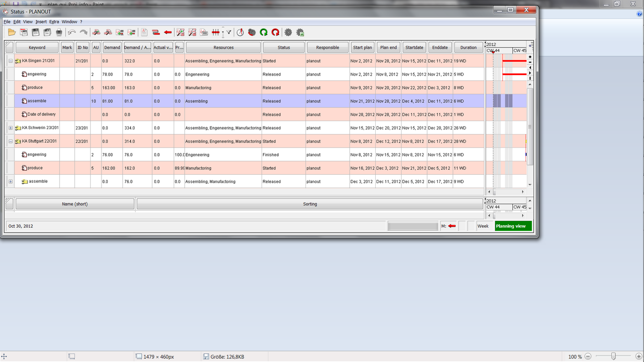The height and width of the screenshot is (362, 644).
Task: Click the chart with red minus toolbar icon
Action: (192, 32)
